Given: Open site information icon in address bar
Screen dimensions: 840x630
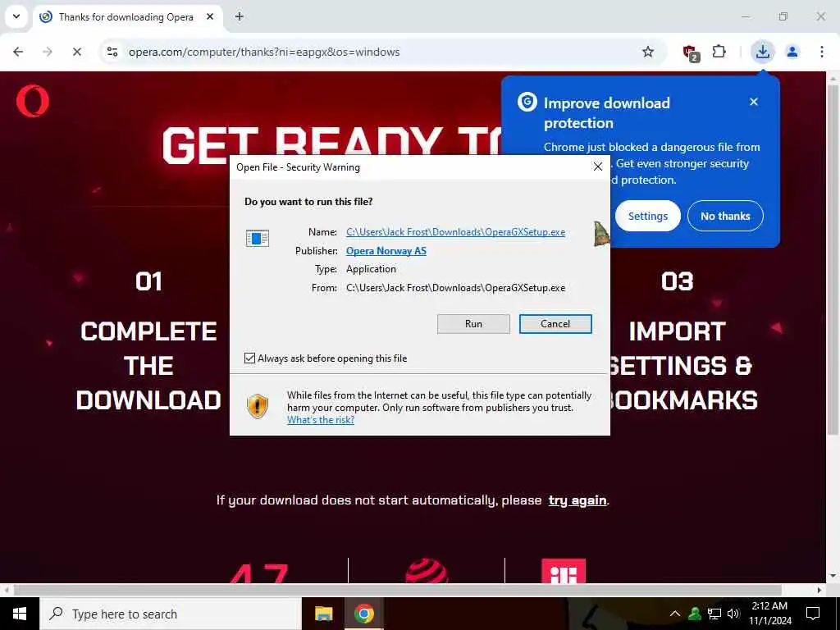Looking at the screenshot, I should click(112, 52).
